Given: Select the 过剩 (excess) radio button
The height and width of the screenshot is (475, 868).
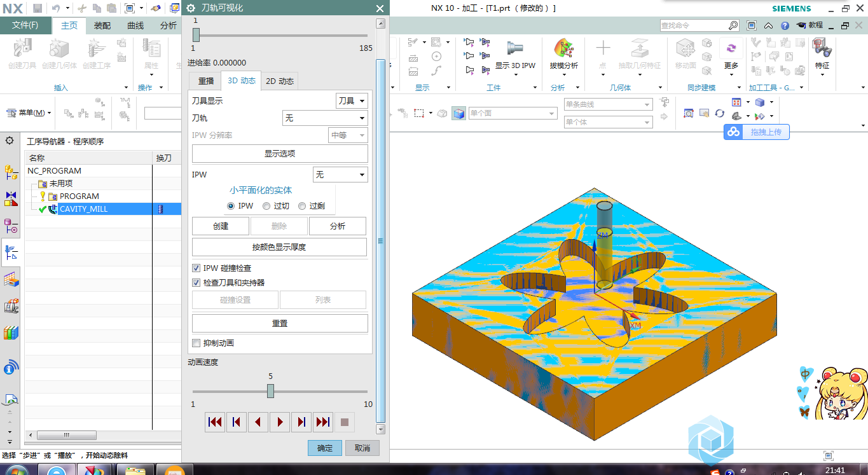Looking at the screenshot, I should (x=302, y=206).
